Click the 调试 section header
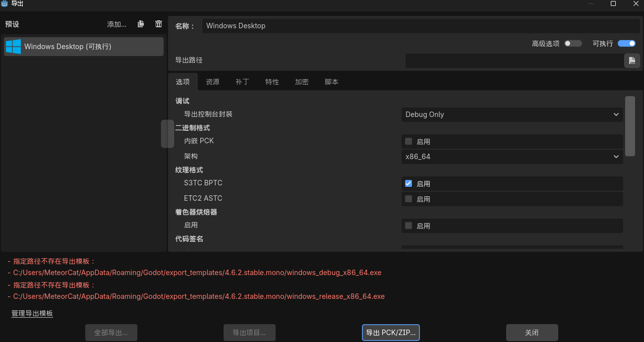 (x=182, y=101)
